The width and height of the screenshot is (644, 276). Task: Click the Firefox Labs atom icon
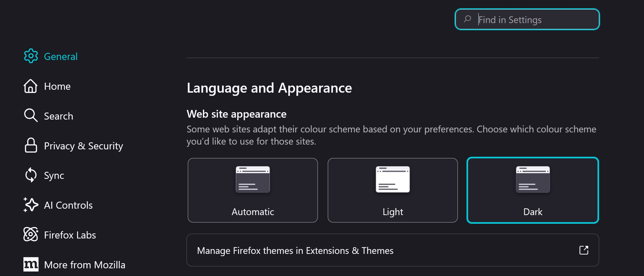(x=31, y=234)
